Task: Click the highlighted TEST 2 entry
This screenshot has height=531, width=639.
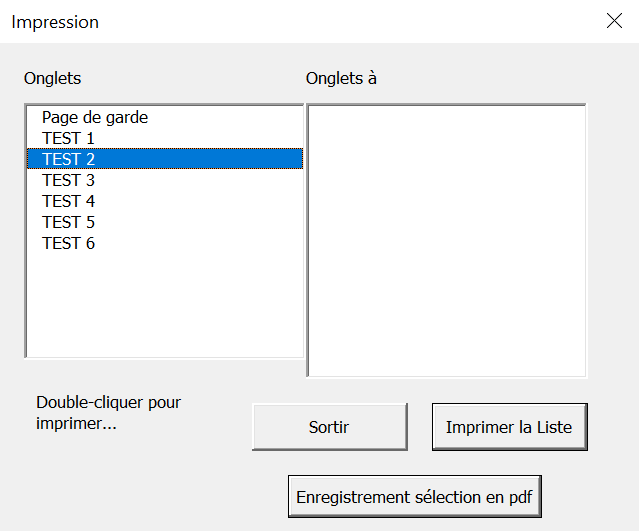Action: click(165, 159)
